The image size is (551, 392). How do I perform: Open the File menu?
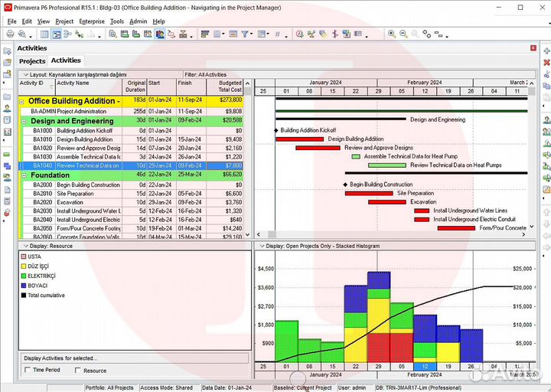11,21
